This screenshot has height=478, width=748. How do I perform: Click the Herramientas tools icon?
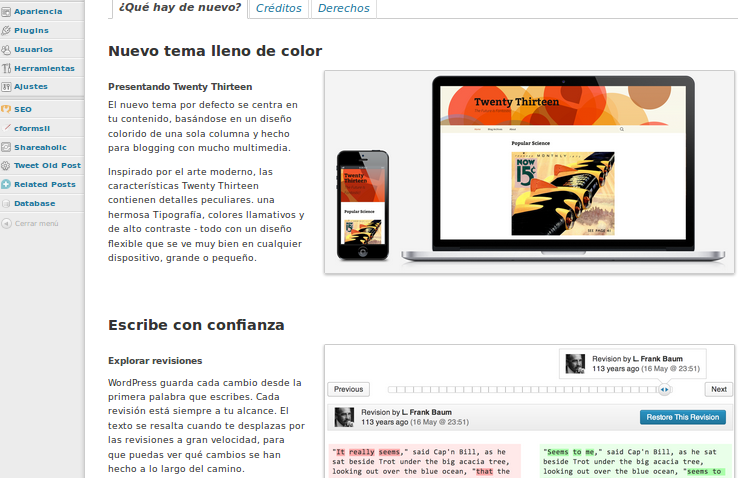tap(6, 68)
